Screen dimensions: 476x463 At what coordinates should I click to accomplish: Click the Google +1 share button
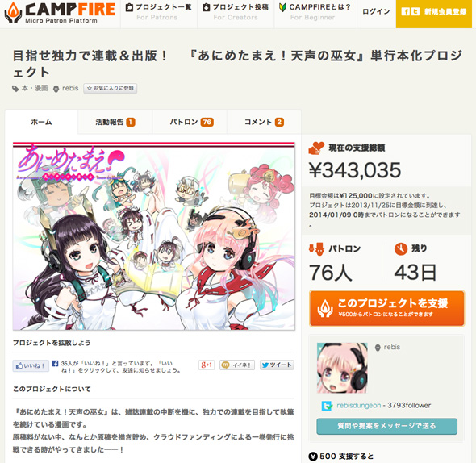[206, 365]
